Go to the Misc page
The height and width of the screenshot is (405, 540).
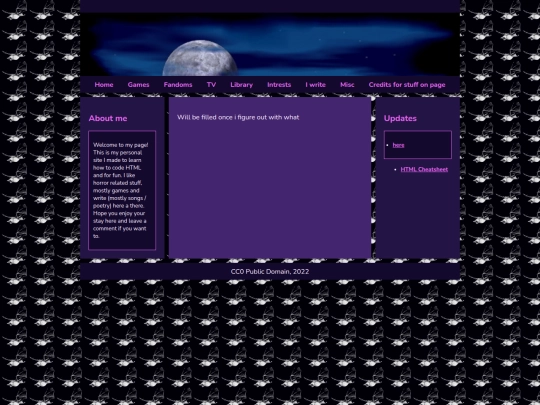coord(347,85)
